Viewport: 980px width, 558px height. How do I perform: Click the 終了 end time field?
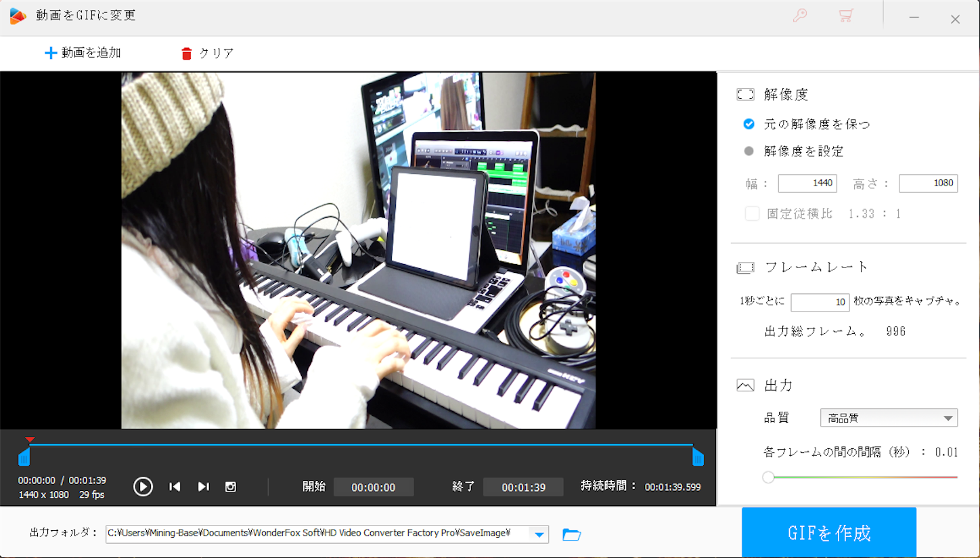[523, 486]
